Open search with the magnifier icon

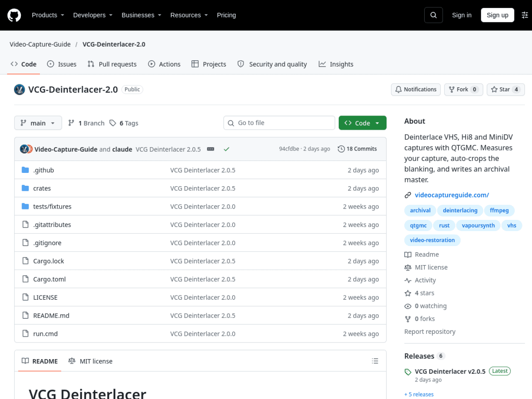433,15
